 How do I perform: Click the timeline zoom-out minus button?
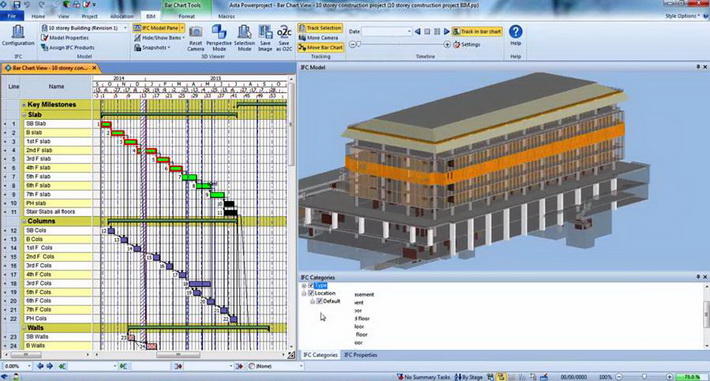353,44
